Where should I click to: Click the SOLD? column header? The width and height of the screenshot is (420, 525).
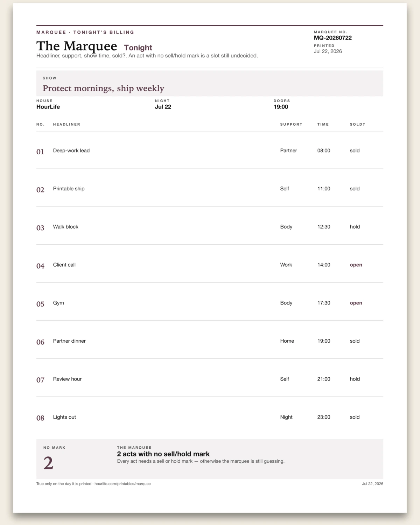[357, 124]
